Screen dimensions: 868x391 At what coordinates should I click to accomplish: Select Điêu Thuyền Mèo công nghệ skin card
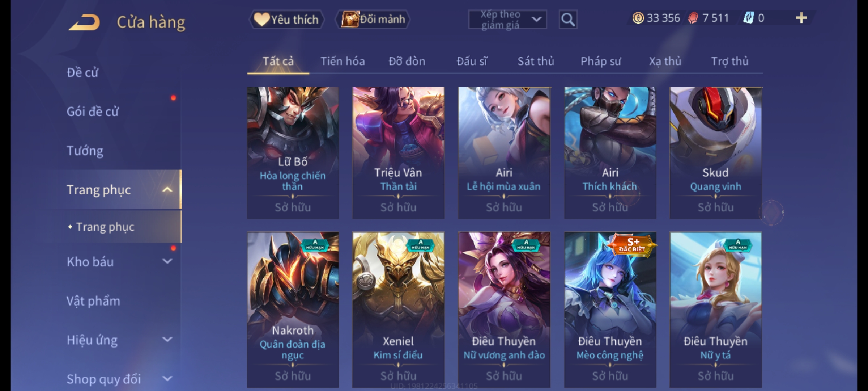coord(610,310)
